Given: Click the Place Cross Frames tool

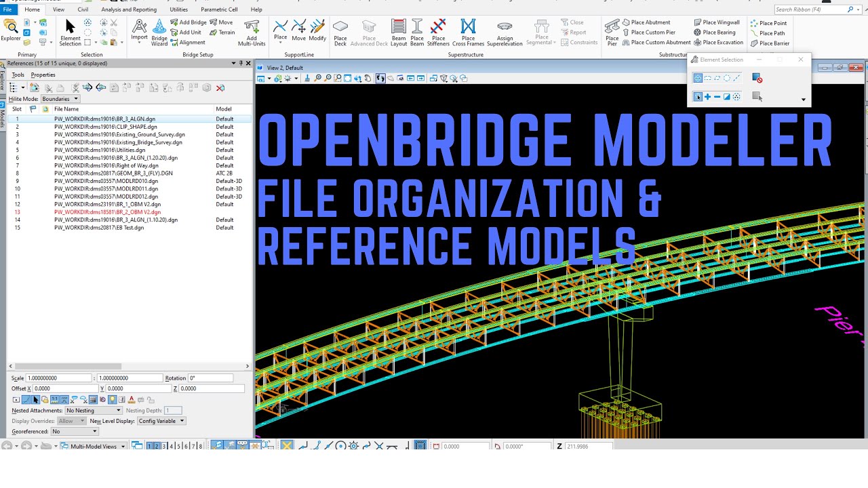Looking at the screenshot, I should [x=468, y=33].
